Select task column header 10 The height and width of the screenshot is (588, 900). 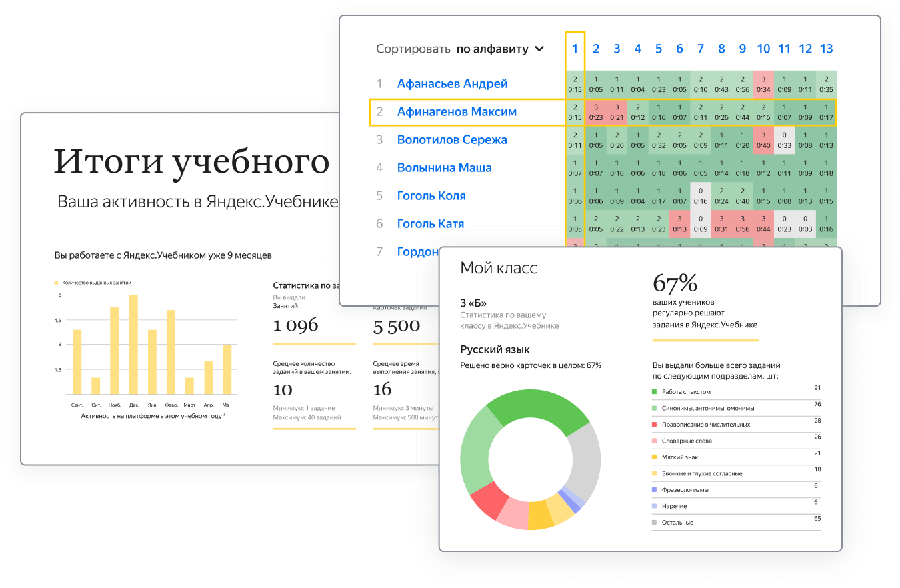click(763, 49)
